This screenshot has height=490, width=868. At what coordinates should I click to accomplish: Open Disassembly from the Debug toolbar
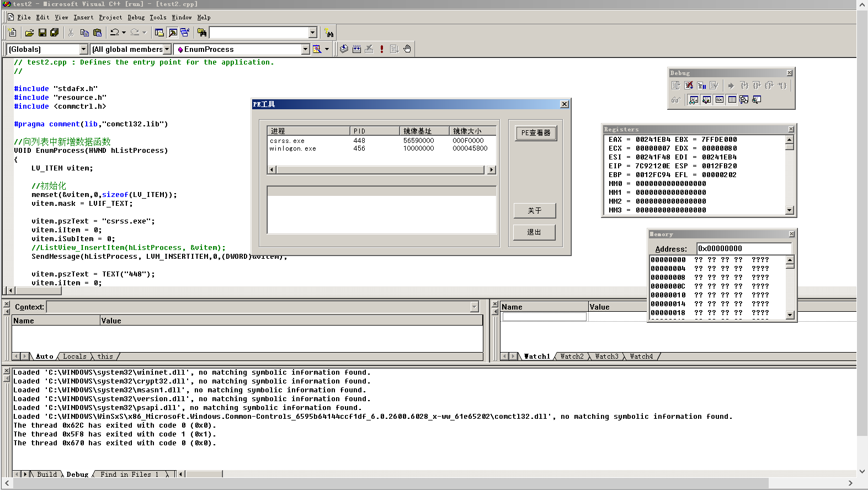coord(757,100)
